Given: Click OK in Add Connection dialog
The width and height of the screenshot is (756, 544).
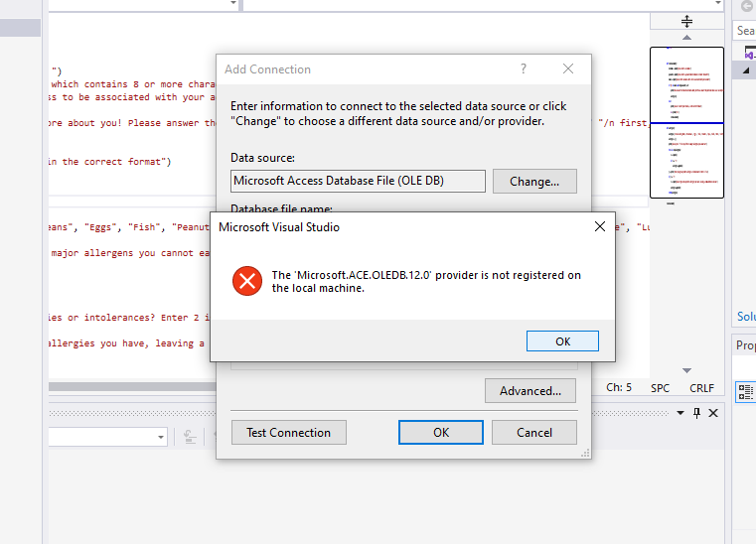Looking at the screenshot, I should (441, 432).
